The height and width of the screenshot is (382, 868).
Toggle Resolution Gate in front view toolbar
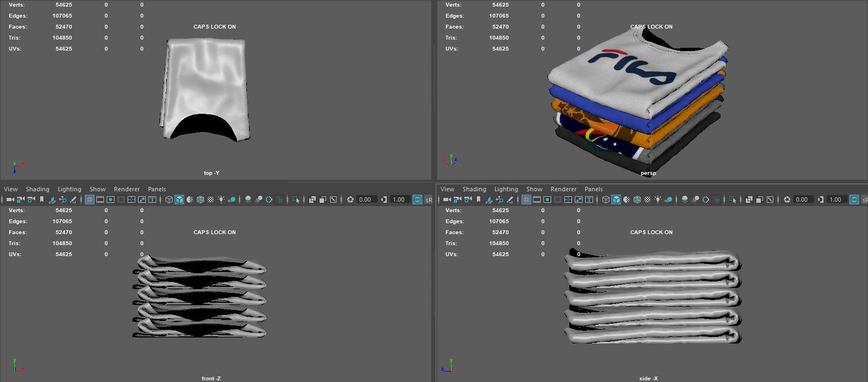tap(111, 200)
